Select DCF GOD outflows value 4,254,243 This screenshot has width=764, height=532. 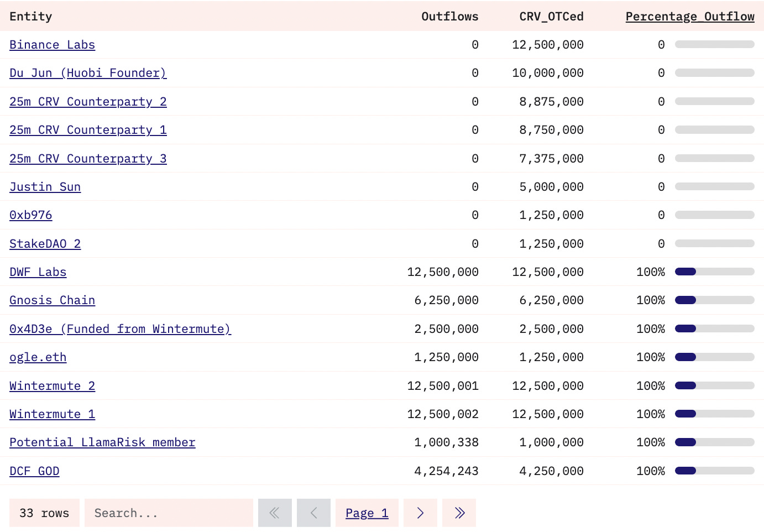[x=446, y=471]
